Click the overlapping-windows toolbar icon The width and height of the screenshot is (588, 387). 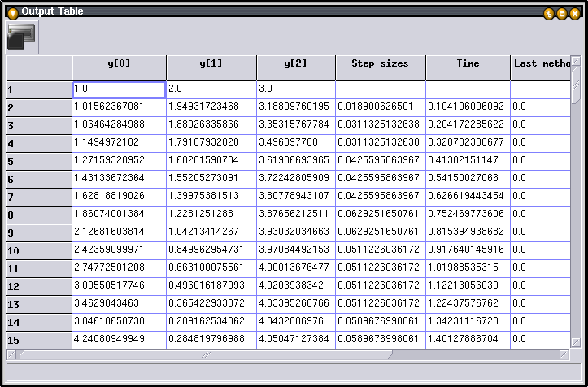[x=22, y=36]
